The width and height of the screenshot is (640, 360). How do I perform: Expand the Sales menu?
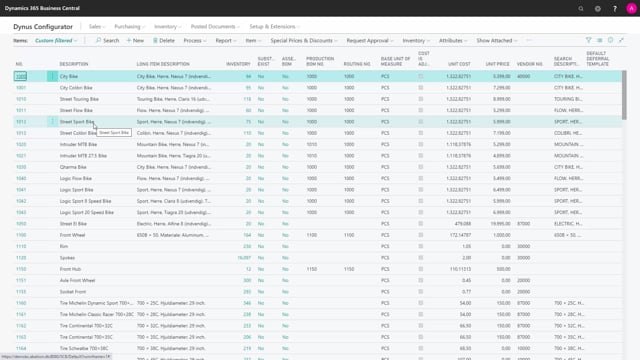pyautogui.click(x=97, y=27)
